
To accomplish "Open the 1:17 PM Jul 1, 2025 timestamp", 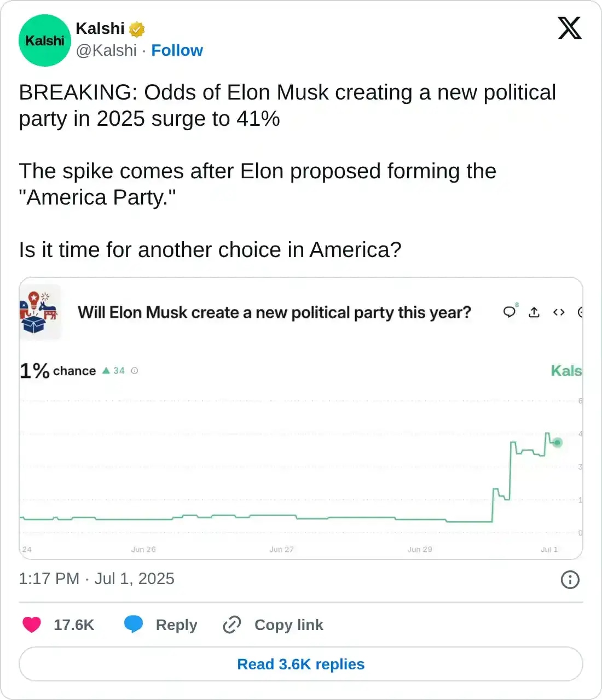I will (x=96, y=579).
